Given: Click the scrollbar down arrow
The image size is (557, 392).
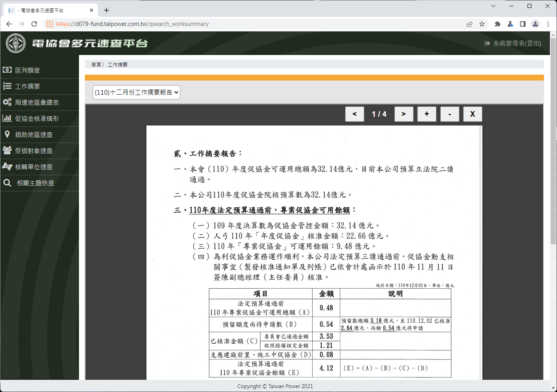Looking at the screenshot, I should point(553,388).
